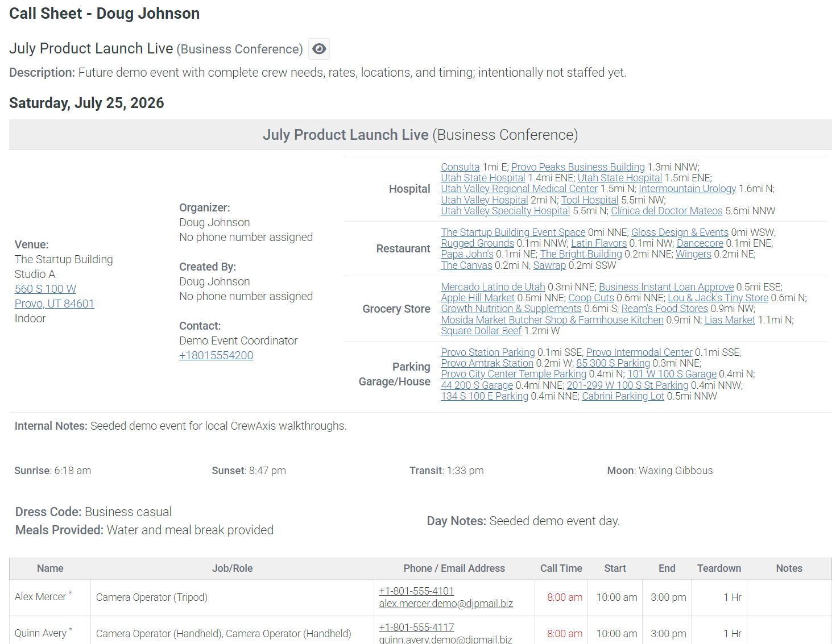Open Ream's Food Stores link

665,309
